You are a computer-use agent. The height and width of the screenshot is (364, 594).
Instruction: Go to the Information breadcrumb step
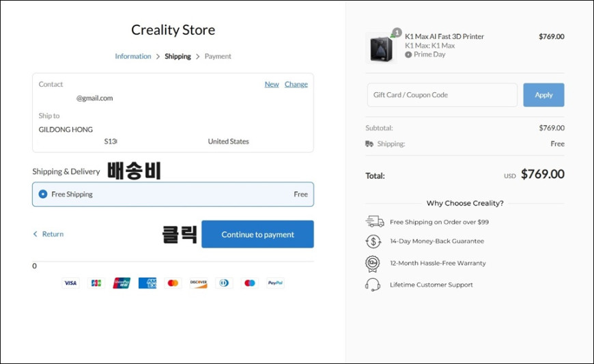pyautogui.click(x=133, y=56)
